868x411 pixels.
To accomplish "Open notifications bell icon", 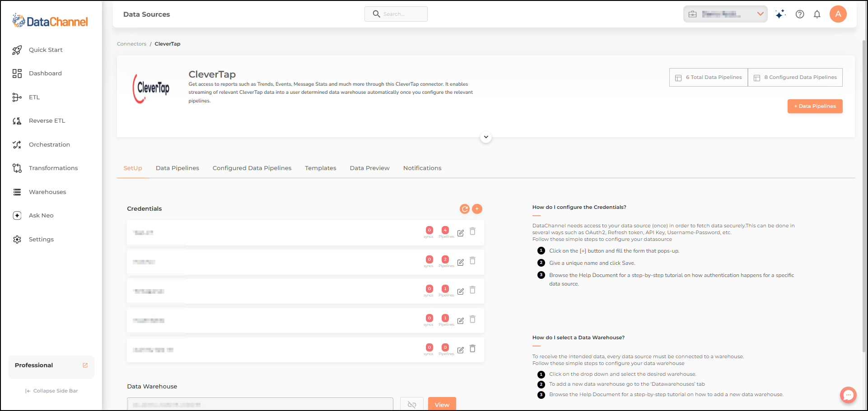I will click(817, 14).
